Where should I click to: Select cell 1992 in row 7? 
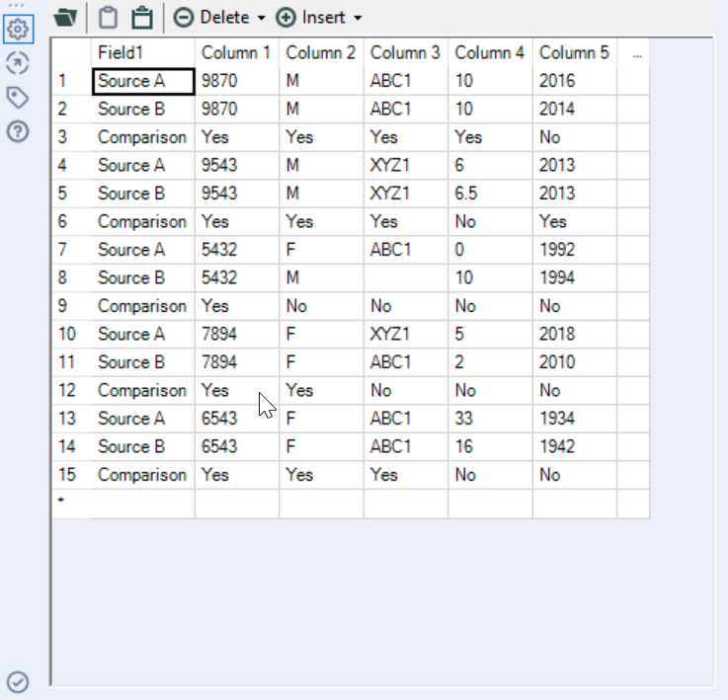[x=575, y=250]
